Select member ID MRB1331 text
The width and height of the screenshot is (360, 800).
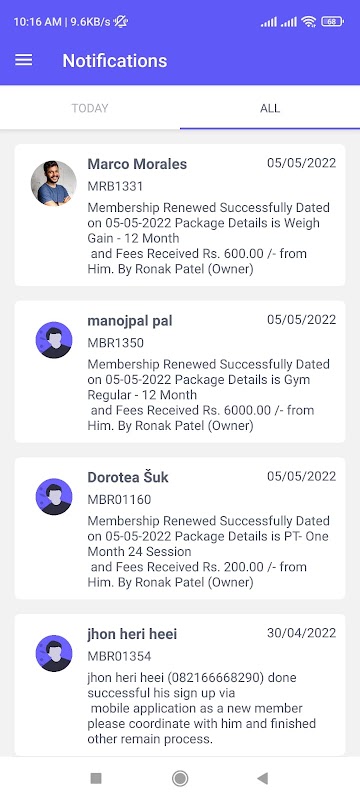coord(115,186)
